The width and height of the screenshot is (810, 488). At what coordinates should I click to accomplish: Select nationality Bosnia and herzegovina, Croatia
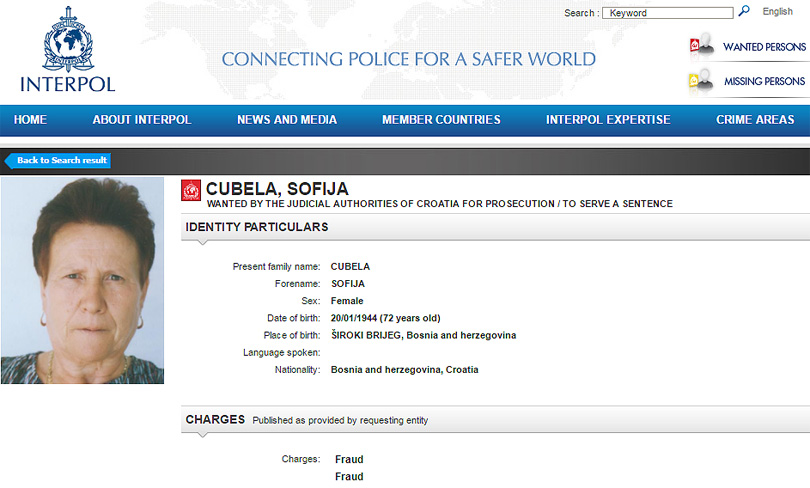coord(404,370)
